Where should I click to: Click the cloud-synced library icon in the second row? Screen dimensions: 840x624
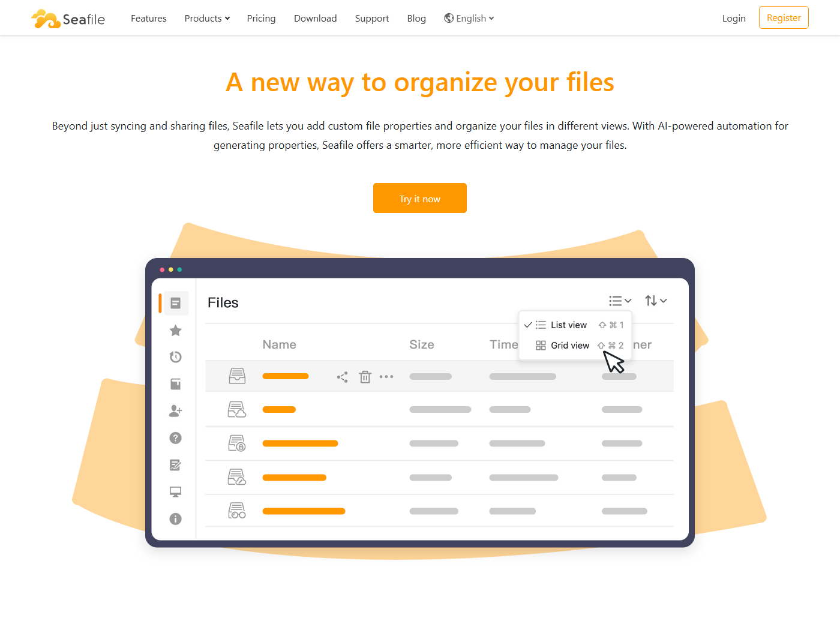point(237,410)
